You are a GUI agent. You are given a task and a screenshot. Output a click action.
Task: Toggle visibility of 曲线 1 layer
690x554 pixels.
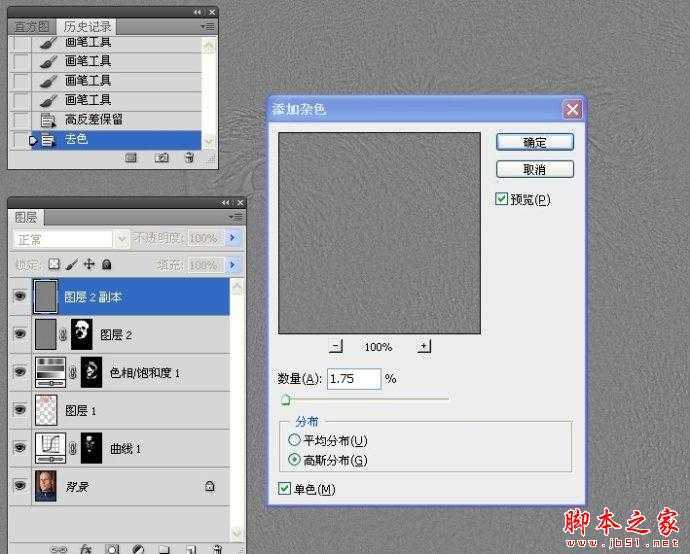[x=20, y=448]
